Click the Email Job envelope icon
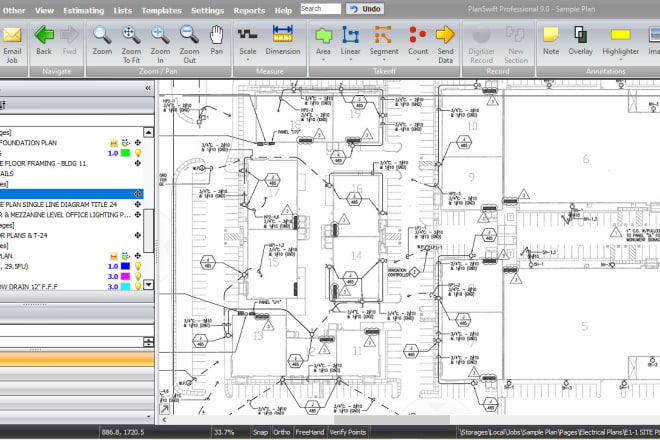Screen dimensions: 660x440 click(x=12, y=35)
